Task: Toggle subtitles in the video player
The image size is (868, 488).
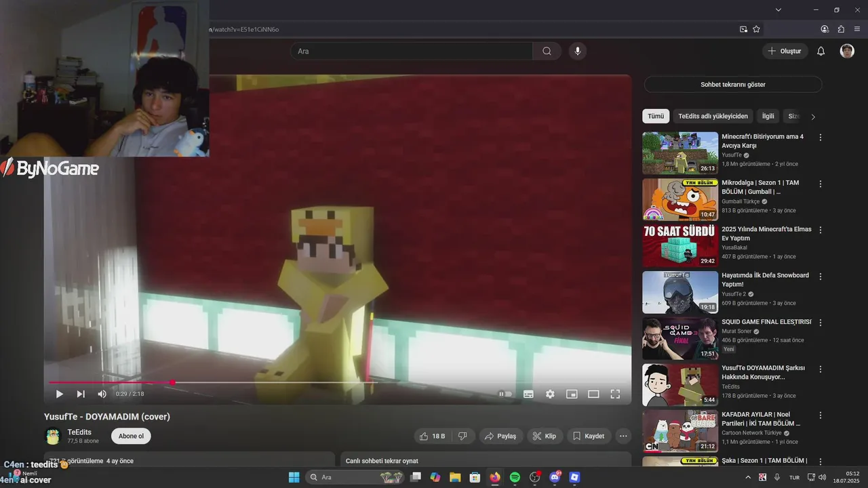Action: pyautogui.click(x=528, y=394)
